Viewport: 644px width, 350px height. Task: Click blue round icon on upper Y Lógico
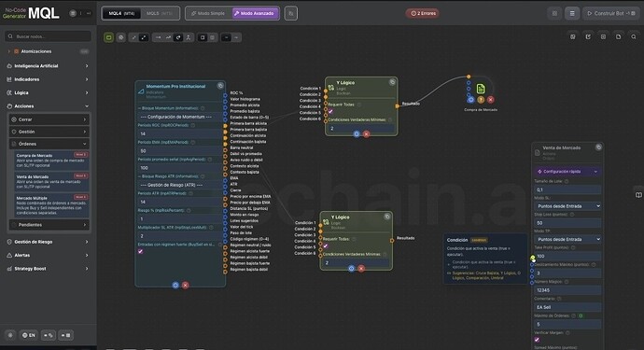point(357,133)
